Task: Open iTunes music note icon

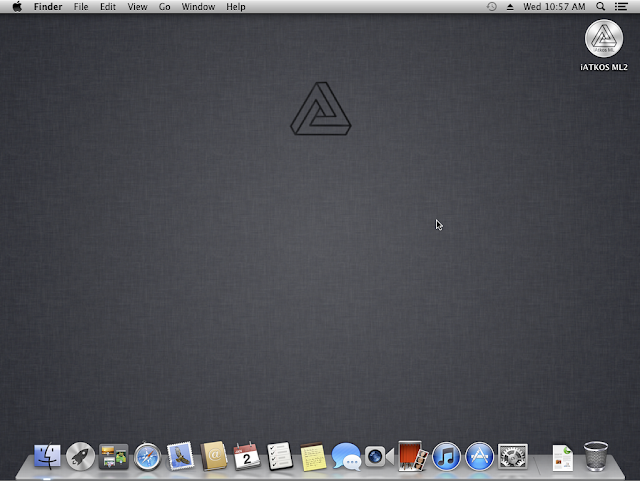Action: click(x=446, y=456)
